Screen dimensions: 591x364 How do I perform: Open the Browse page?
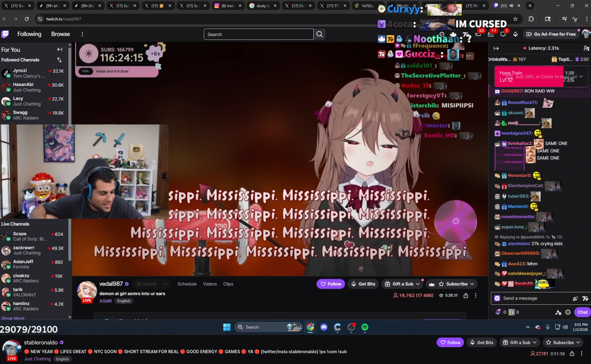coord(60,34)
